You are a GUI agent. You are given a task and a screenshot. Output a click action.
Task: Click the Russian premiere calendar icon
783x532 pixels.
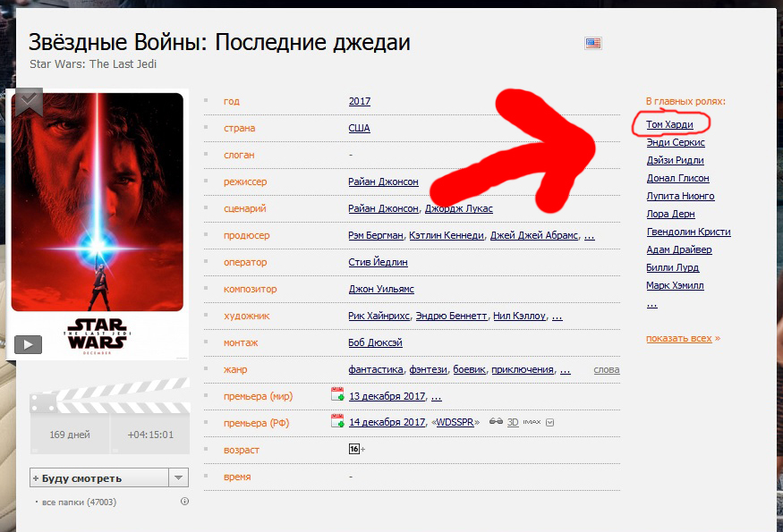[x=337, y=421]
